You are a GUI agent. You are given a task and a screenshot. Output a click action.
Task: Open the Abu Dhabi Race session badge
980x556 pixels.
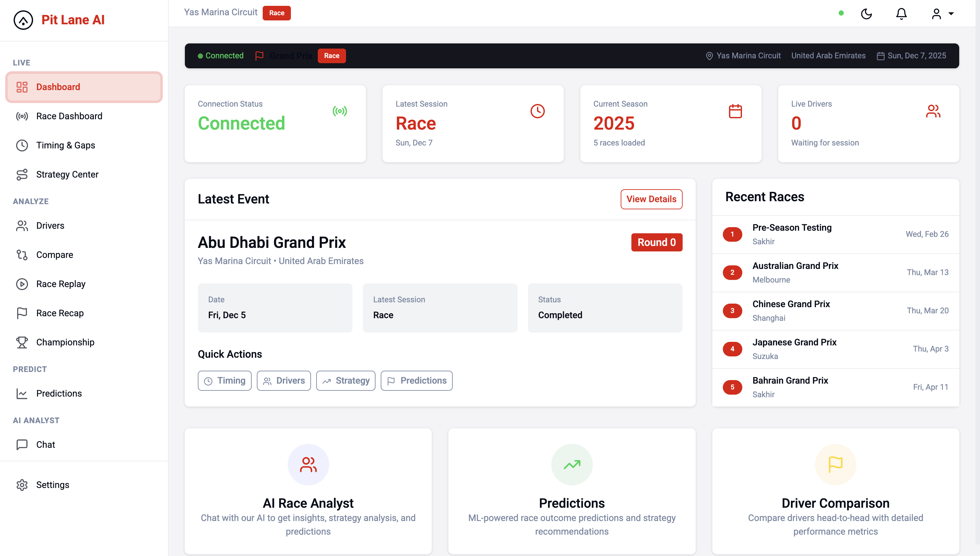click(x=277, y=13)
